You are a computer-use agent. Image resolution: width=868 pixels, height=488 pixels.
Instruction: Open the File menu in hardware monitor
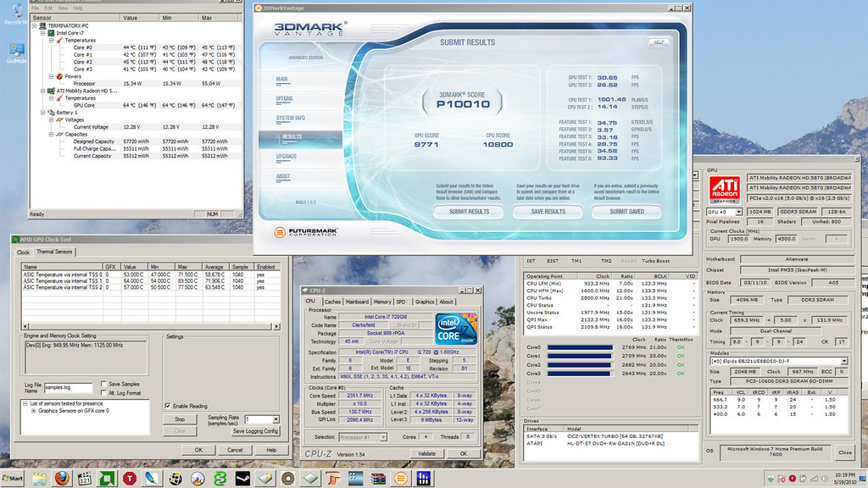(x=36, y=8)
